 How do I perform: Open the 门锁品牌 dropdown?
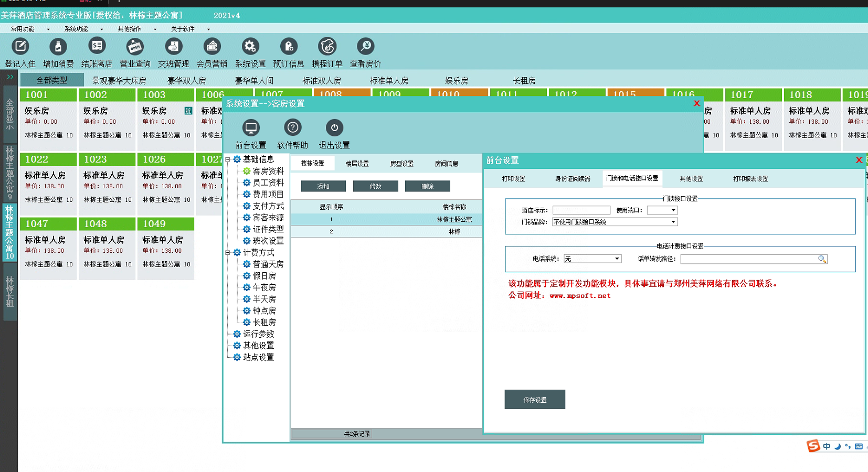(x=673, y=222)
